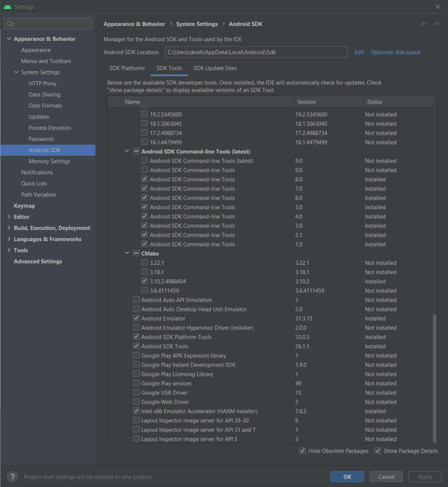Open SDK Update Sites tab
The image size is (448, 487).
coord(215,68)
